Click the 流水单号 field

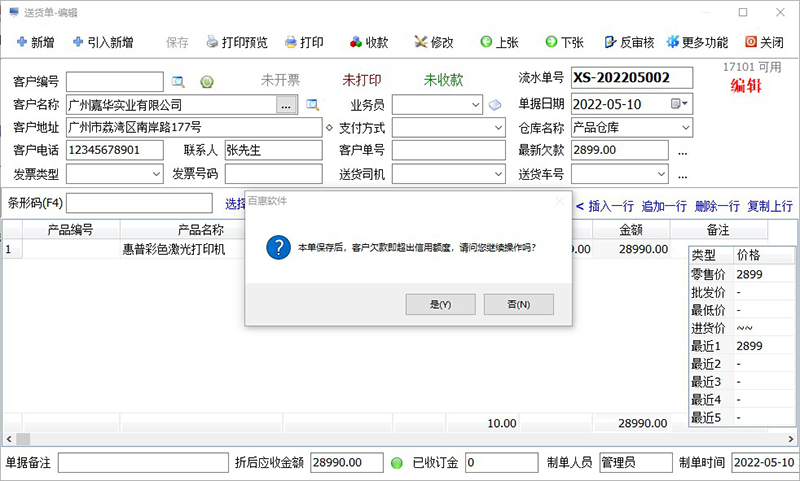point(632,78)
